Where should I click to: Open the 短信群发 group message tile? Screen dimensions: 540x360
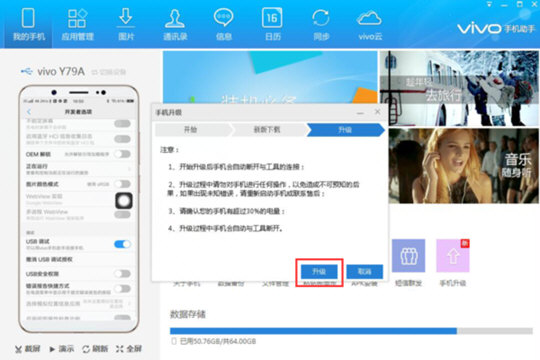coord(408,263)
